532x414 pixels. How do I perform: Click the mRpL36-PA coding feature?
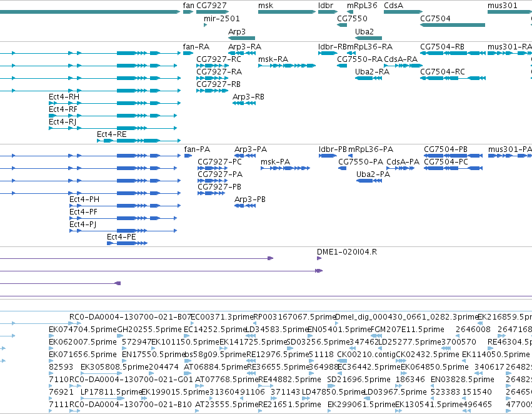tap(351, 156)
